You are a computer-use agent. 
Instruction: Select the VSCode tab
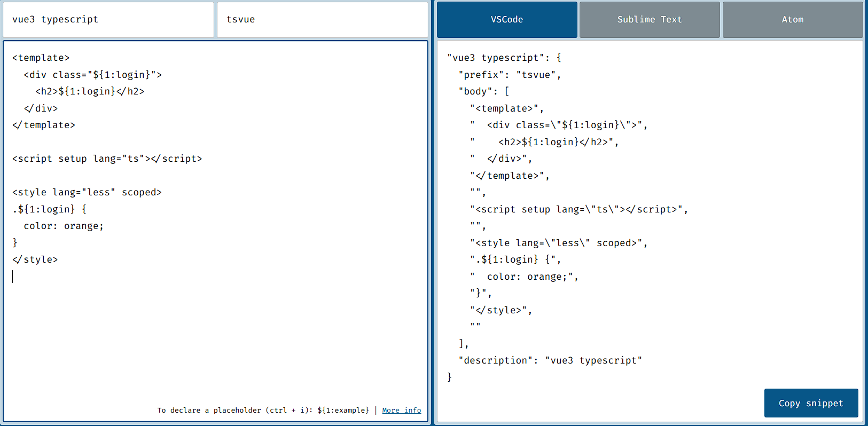(507, 20)
